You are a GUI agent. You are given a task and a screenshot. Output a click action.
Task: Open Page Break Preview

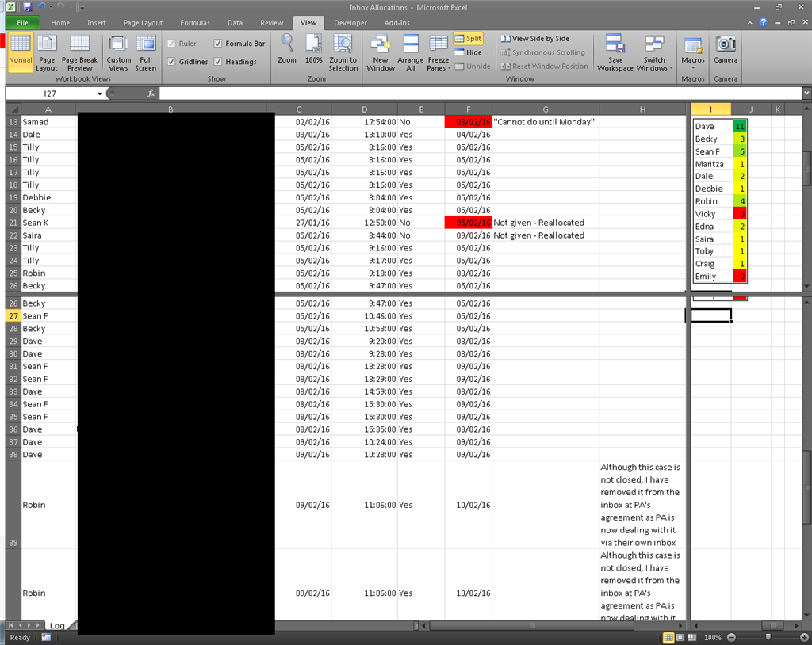point(80,53)
